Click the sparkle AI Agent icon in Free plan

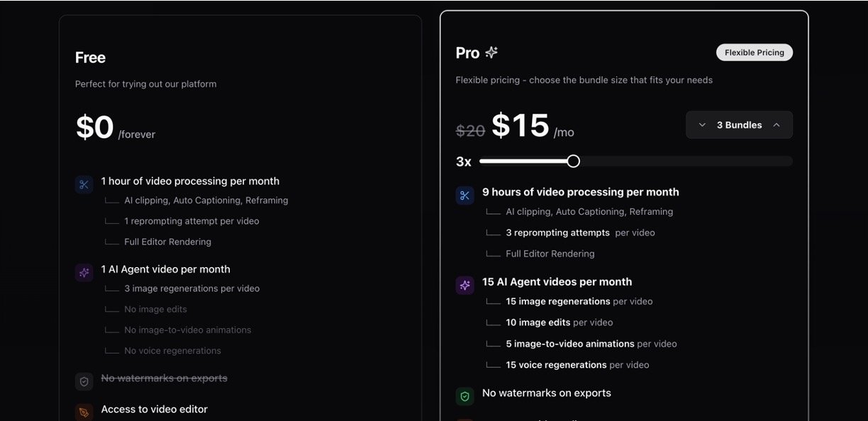click(x=84, y=273)
